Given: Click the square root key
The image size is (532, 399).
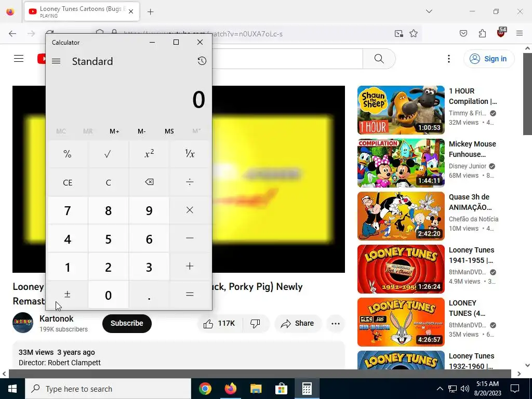Looking at the screenshot, I should tap(108, 154).
